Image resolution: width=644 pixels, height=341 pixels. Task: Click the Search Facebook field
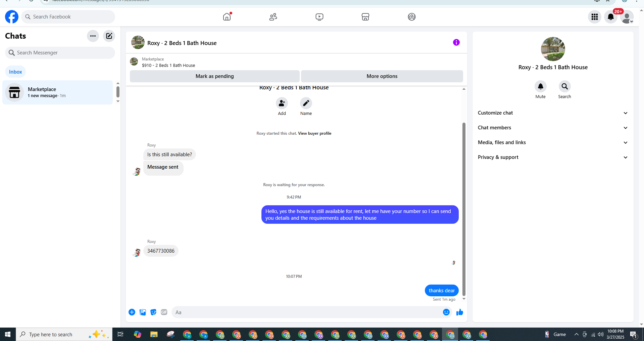(x=68, y=17)
